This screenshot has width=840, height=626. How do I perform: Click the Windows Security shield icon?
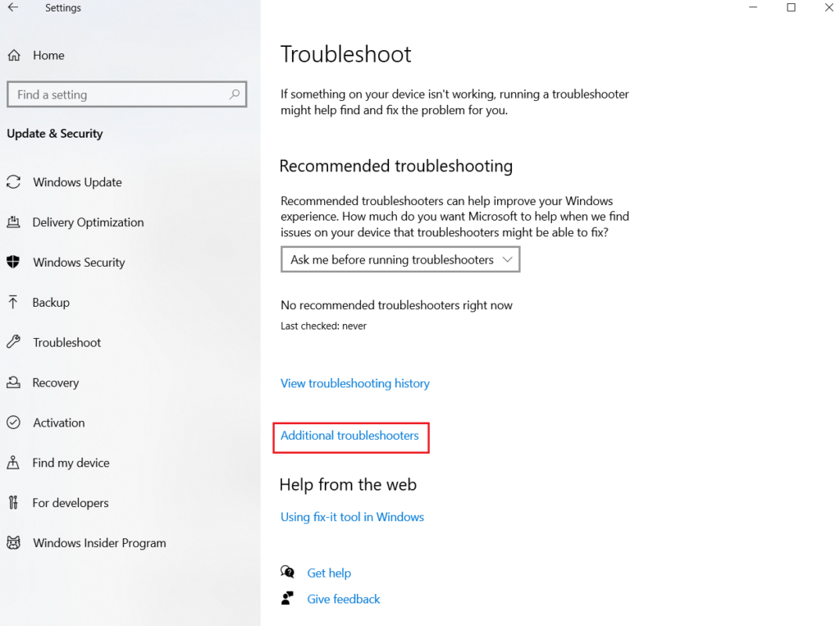tap(14, 263)
